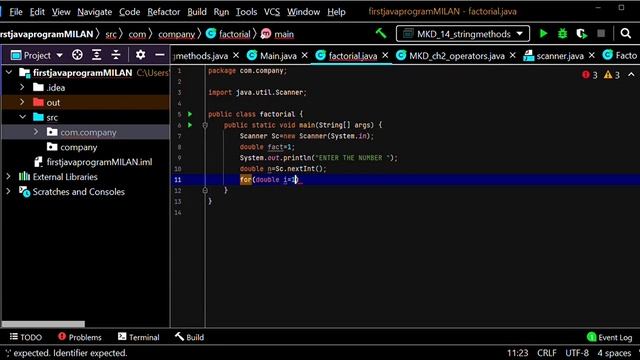
Task: Open the File menu
Action: [x=16, y=12]
